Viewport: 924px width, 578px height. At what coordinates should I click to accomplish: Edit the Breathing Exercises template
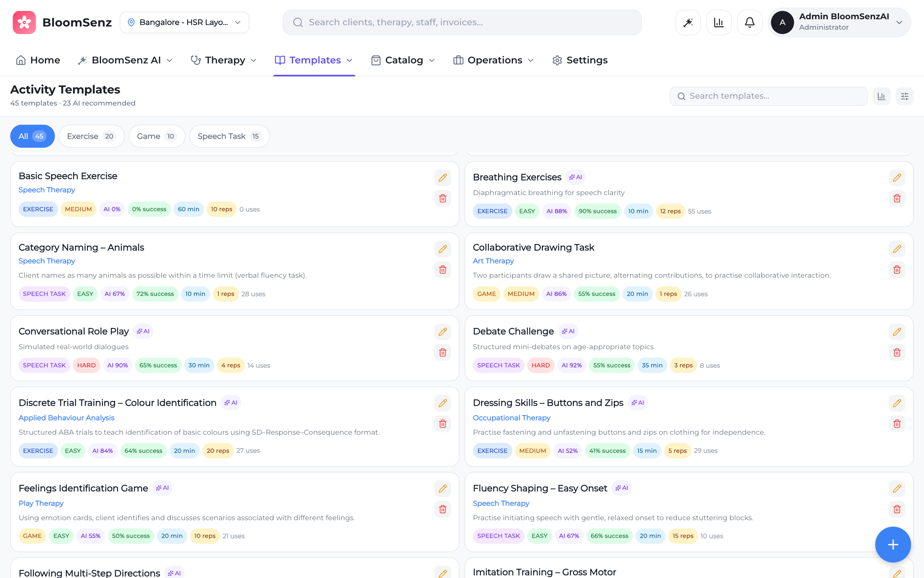click(x=897, y=178)
